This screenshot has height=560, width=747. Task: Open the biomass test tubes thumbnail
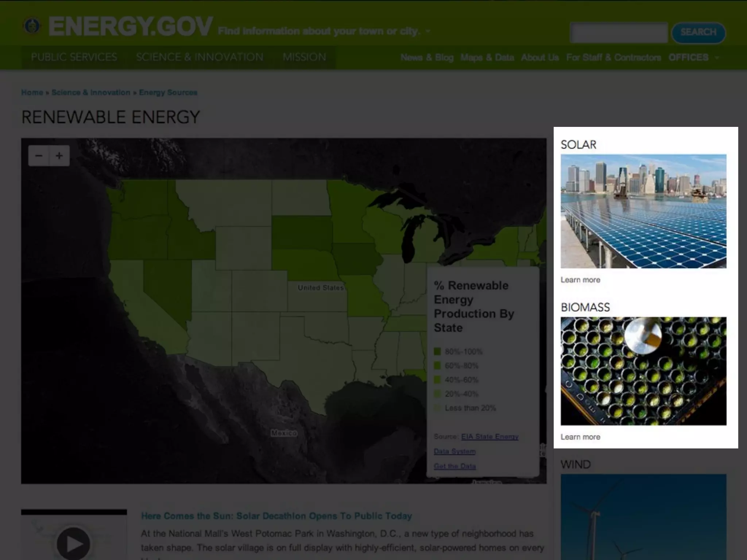click(x=643, y=371)
